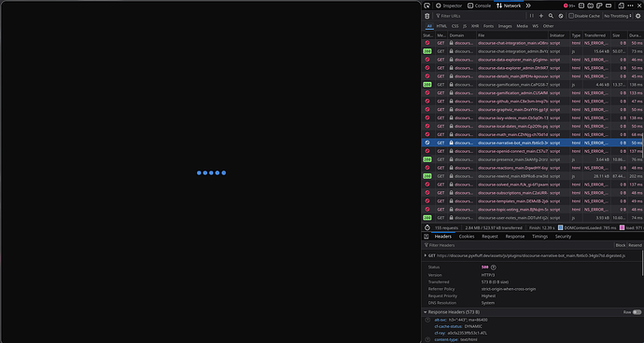Open the network settings gear
Image resolution: width=644 pixels, height=343 pixels.
pyautogui.click(x=637, y=16)
